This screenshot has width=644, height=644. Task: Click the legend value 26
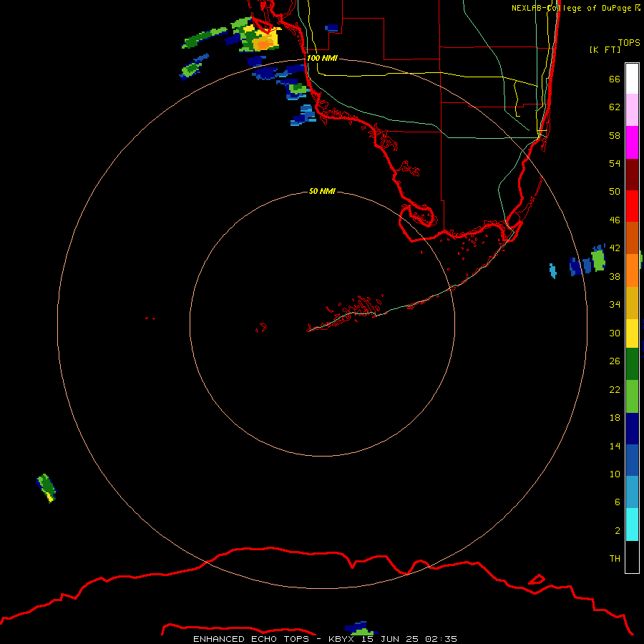[615, 361]
